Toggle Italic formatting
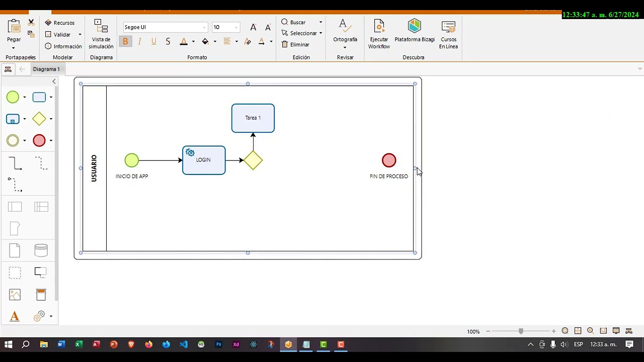This screenshot has width=644, height=362. click(139, 42)
